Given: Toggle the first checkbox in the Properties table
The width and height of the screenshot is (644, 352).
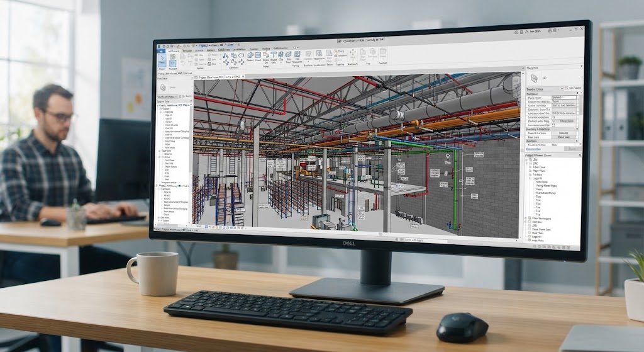Looking at the screenshot, I should pos(553,117).
